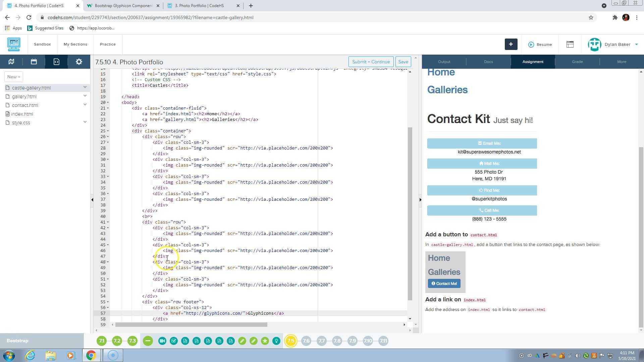Open the Dylan Baker account dropdown
644x362 pixels.
click(636, 44)
